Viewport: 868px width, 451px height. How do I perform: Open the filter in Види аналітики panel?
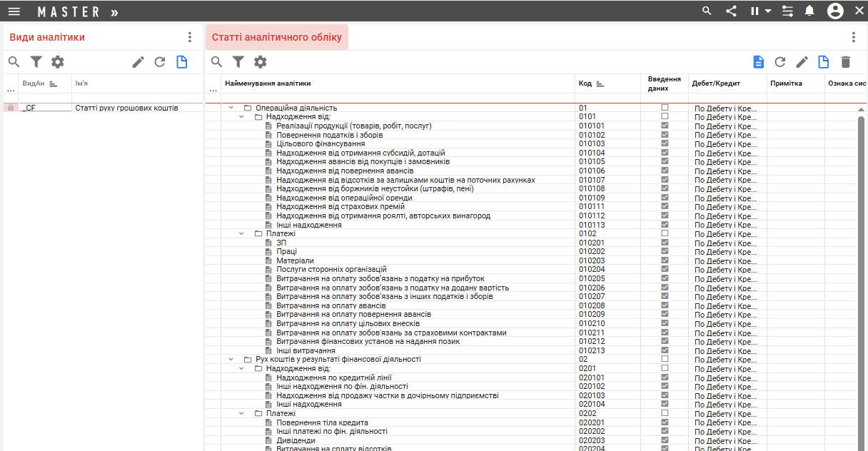click(x=36, y=62)
